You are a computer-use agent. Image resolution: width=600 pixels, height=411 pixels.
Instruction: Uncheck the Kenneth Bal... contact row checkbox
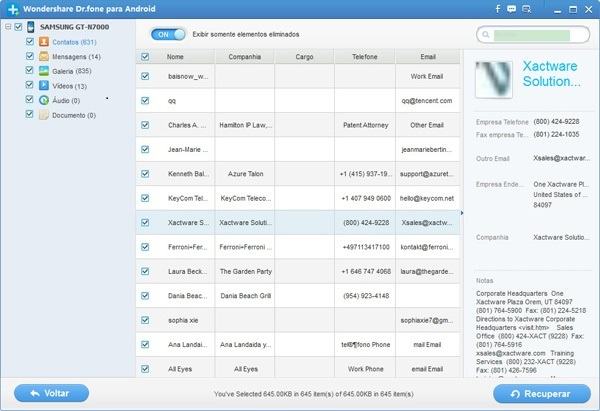pos(145,174)
